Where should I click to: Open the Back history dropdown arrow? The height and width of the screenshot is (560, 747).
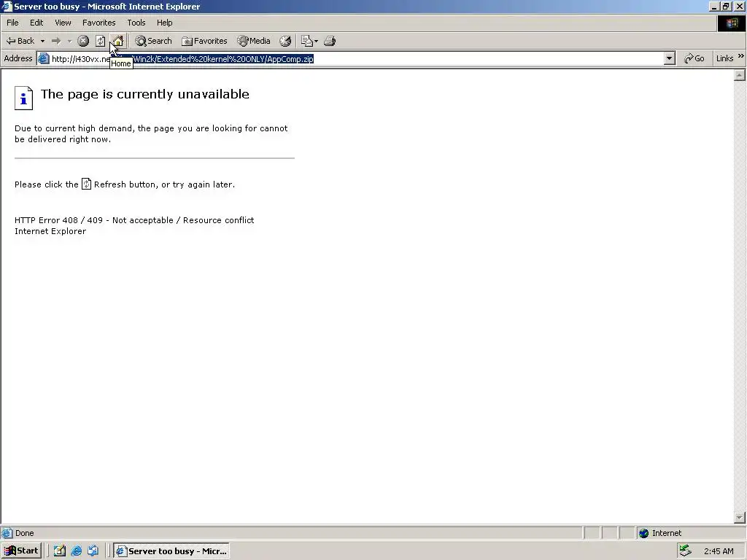42,41
